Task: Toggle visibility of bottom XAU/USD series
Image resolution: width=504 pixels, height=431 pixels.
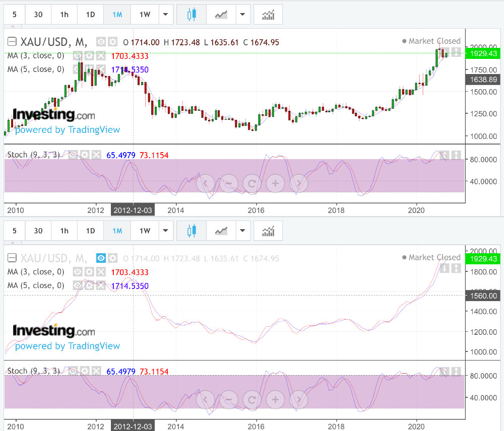Action: (101, 258)
